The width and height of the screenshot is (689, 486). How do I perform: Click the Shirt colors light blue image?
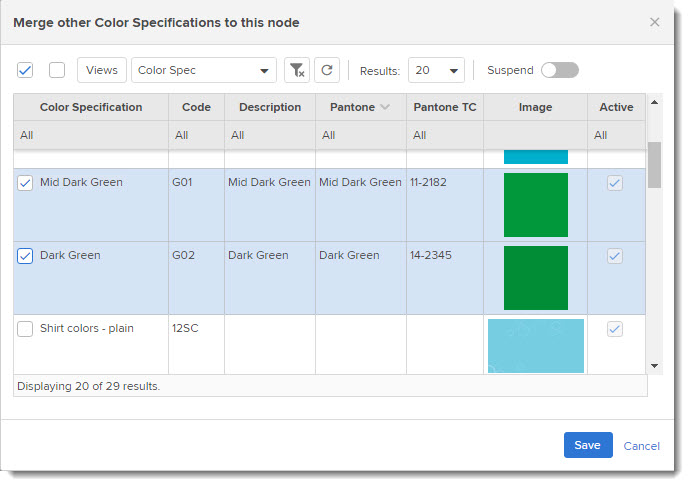click(x=536, y=346)
